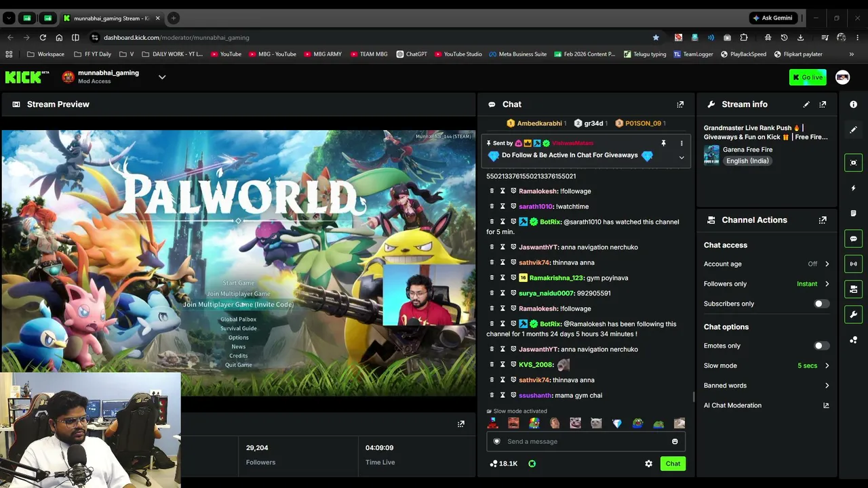Open the Workspace bookmarks folder
This screenshot has height=488, width=868.
[46, 54]
